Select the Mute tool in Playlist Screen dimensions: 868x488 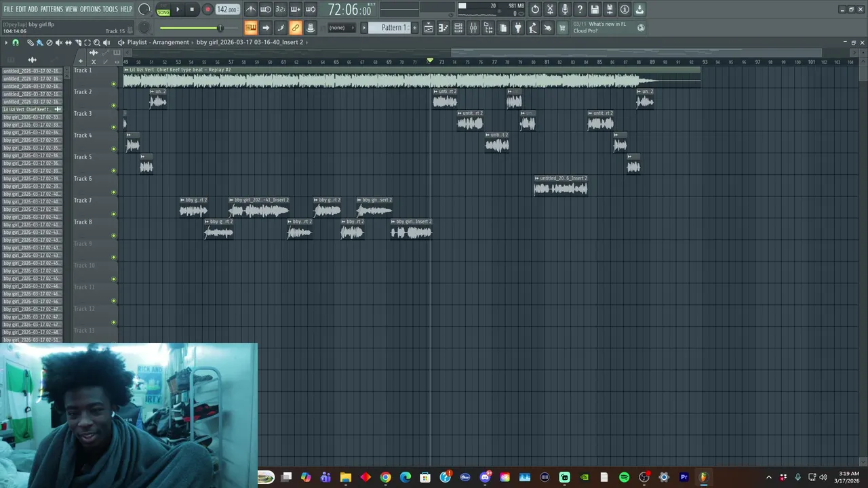pos(58,42)
